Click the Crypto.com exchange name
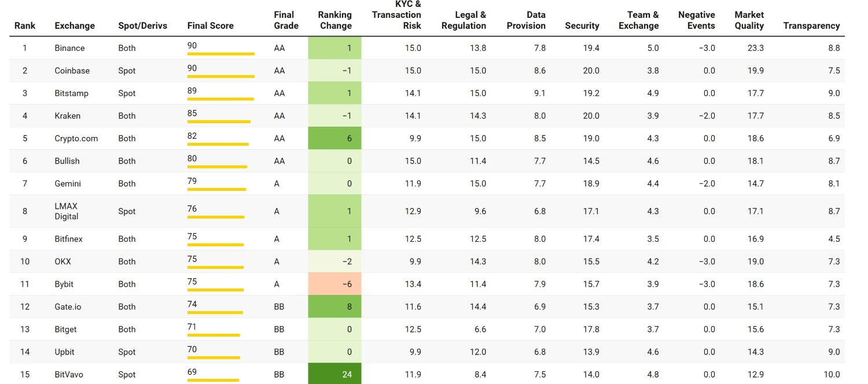 pos(76,138)
